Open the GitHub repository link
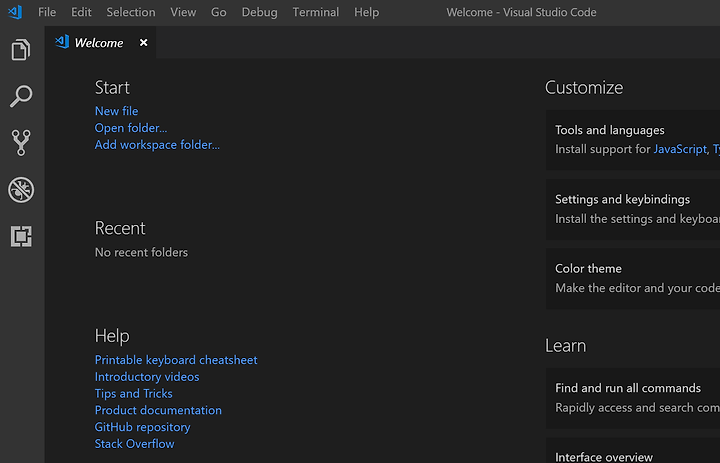The width and height of the screenshot is (720, 463). 142,427
